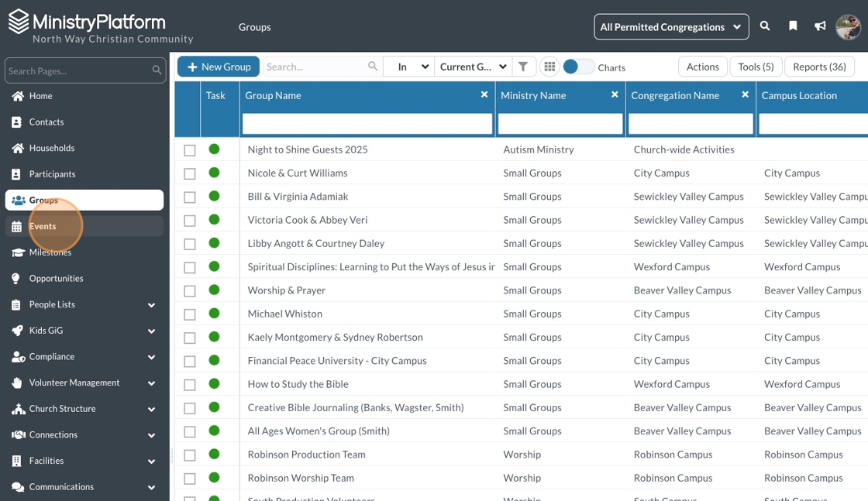868x501 pixels.
Task: Click the Ministry Name column filter field
Action: tap(560, 124)
